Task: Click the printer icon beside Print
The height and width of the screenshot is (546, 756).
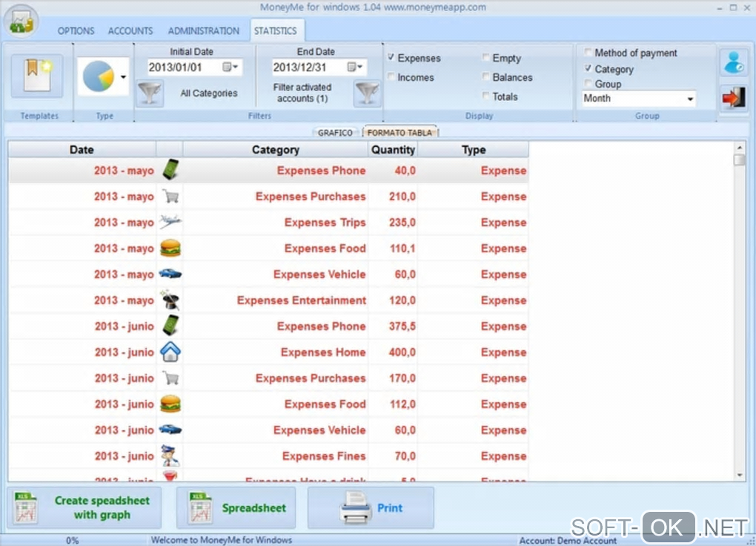Action: 355,508
